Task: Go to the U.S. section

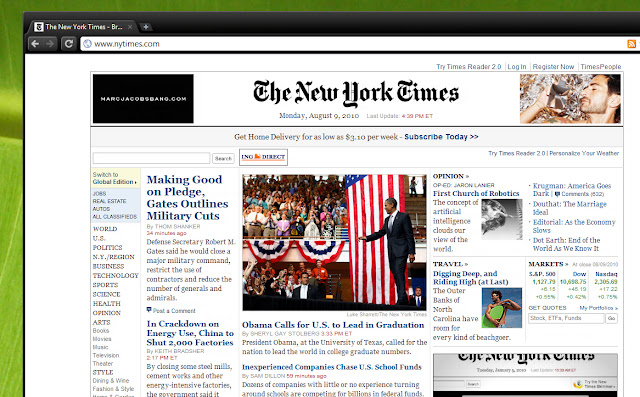Action: tap(99, 238)
